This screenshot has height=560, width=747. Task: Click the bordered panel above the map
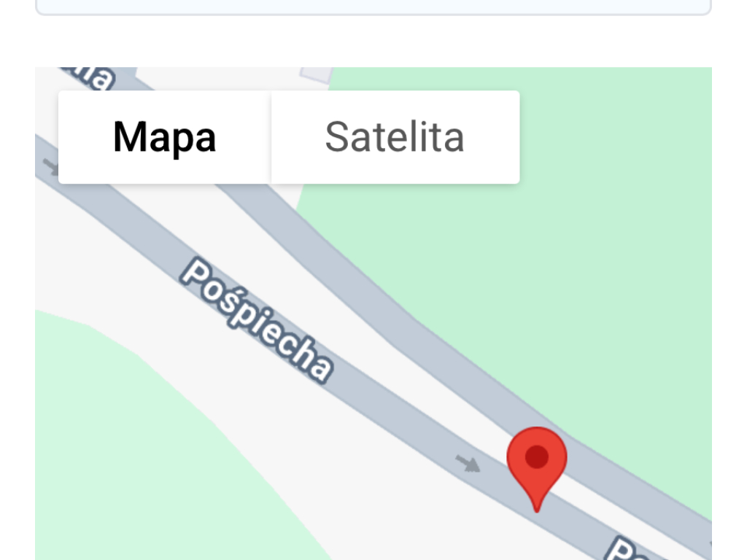pos(373,7)
